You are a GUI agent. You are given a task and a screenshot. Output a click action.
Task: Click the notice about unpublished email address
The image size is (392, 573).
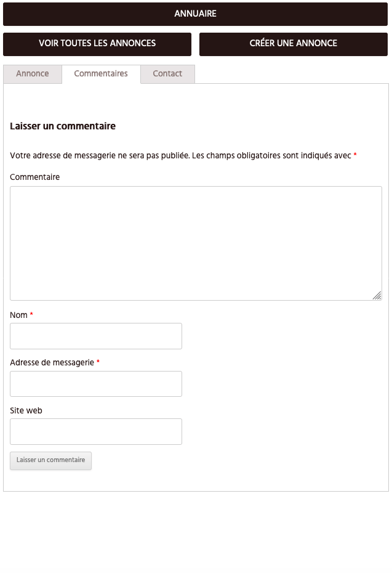click(180, 156)
